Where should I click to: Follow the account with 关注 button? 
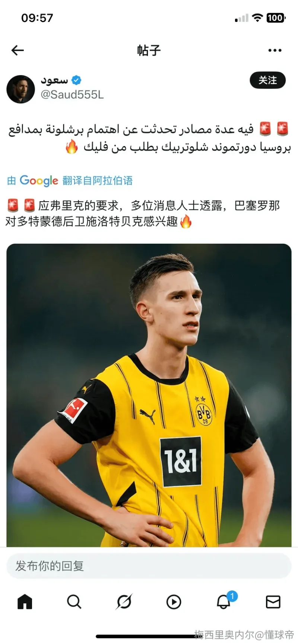tap(267, 80)
